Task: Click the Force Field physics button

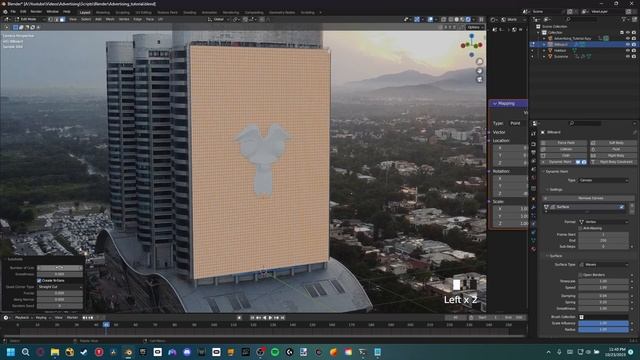Action: 564,143
